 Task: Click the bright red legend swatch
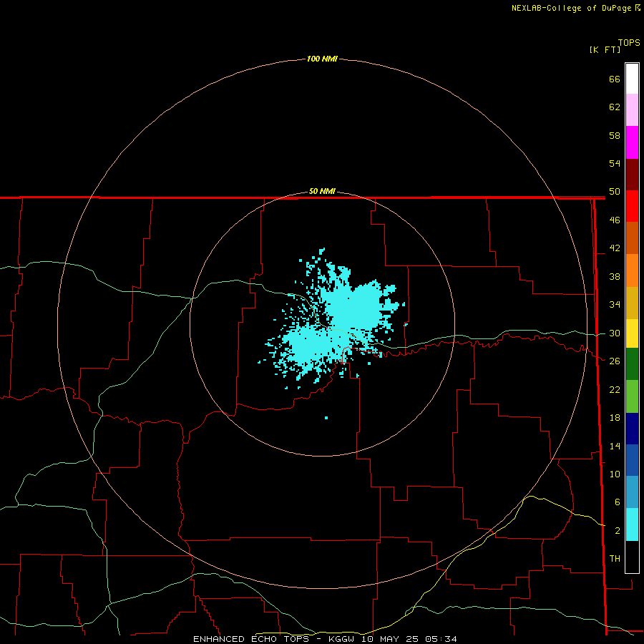pyautogui.click(x=632, y=206)
